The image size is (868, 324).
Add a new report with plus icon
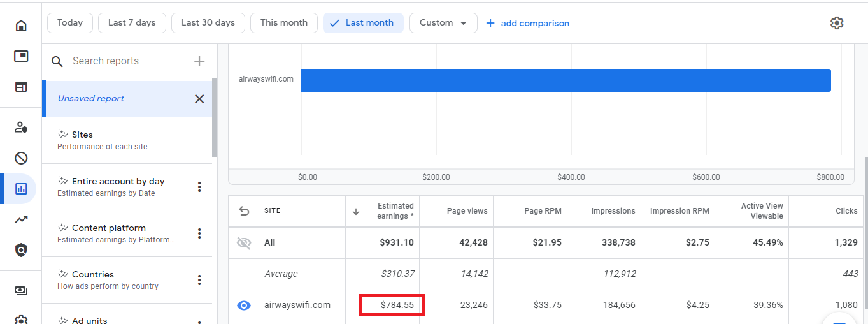click(199, 61)
